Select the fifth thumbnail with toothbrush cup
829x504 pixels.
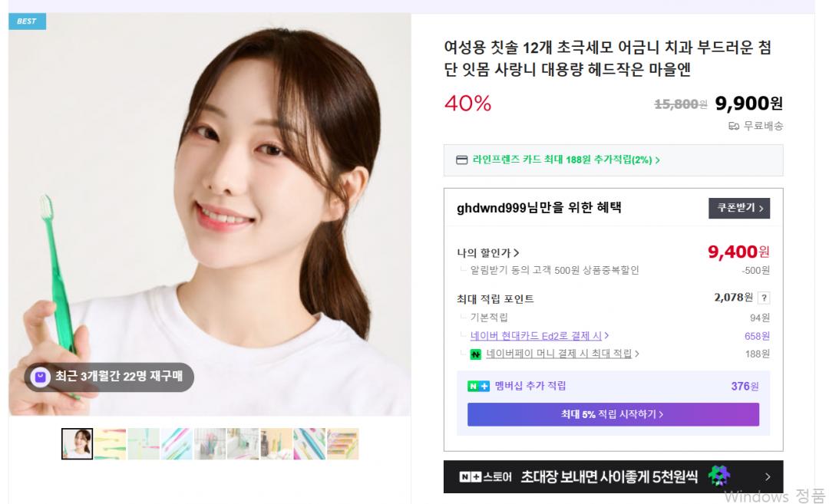tap(210, 443)
